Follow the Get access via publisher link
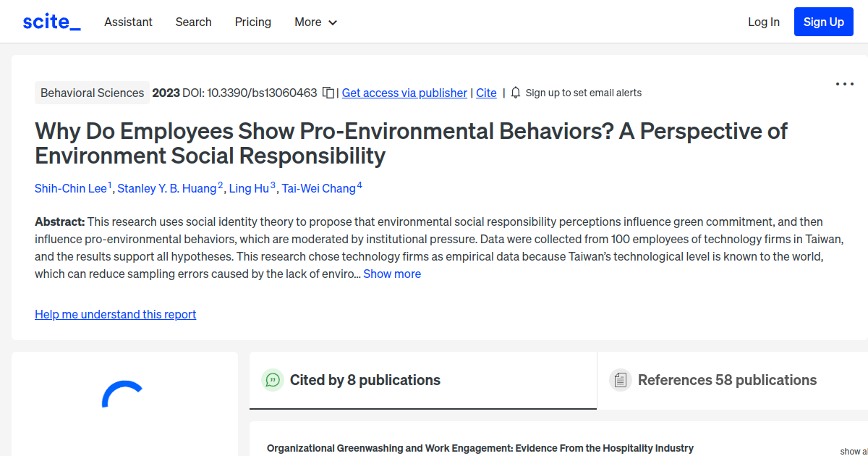The width and height of the screenshot is (868, 456). coord(404,93)
